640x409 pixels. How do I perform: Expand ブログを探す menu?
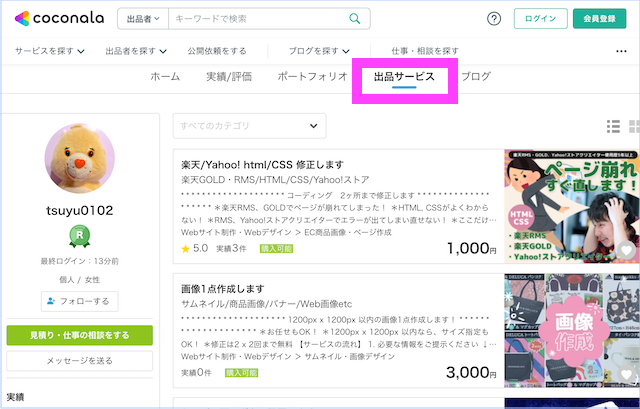[319, 51]
